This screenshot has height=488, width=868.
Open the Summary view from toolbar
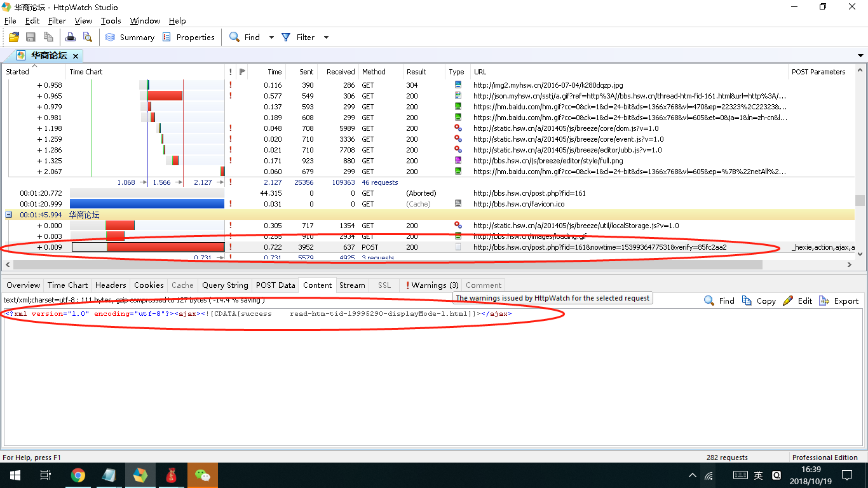130,37
